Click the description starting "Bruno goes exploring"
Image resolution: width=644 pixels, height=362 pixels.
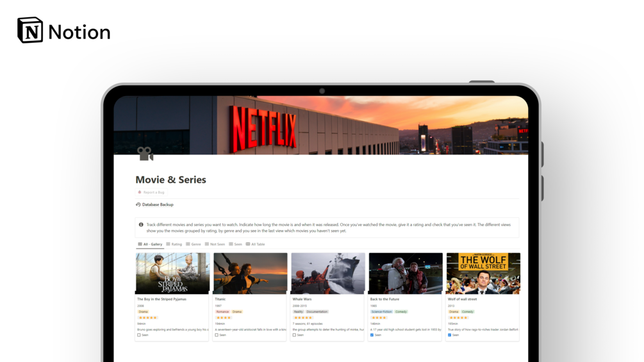(173, 329)
